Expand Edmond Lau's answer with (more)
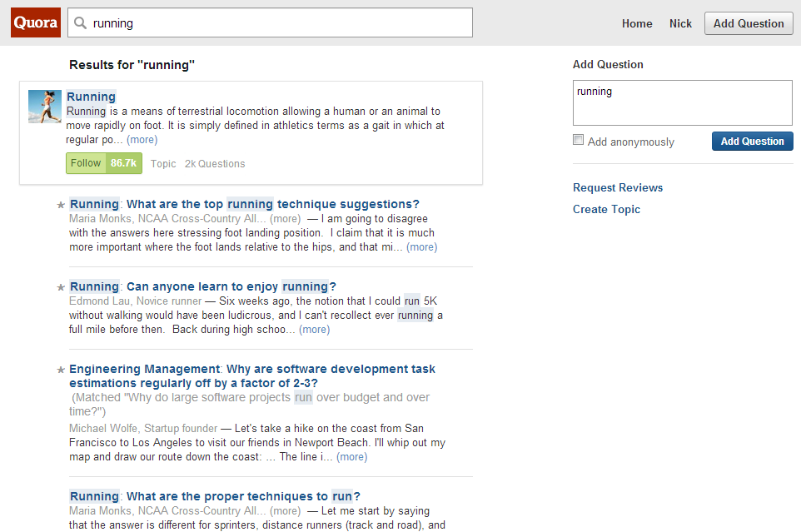The height and width of the screenshot is (532, 801). pos(315,330)
